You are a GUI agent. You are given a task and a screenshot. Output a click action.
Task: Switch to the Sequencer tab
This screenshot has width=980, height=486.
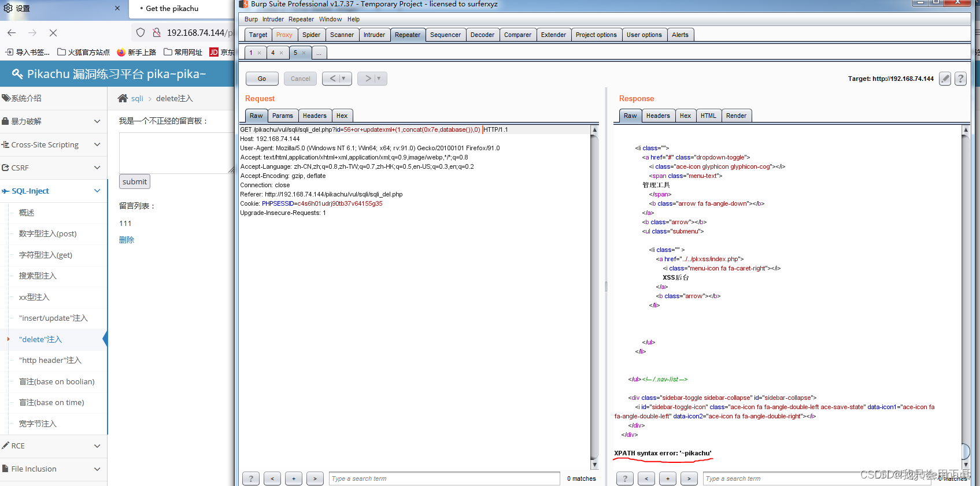445,35
